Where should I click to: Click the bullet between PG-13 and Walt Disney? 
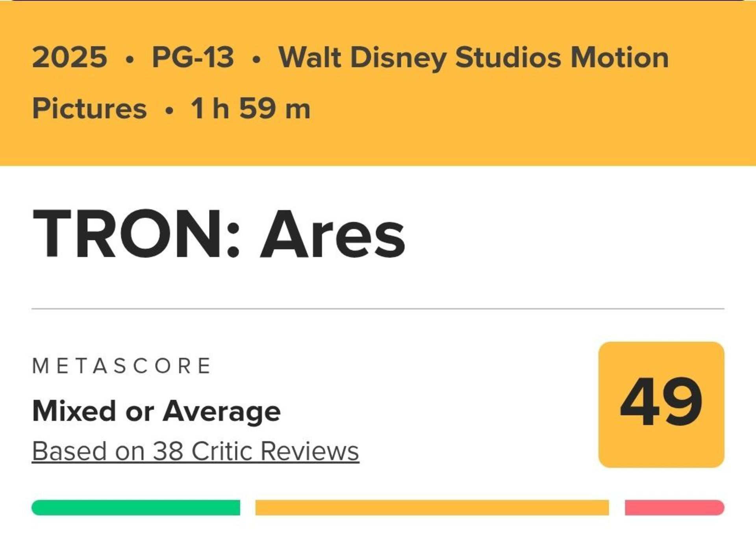pyautogui.click(x=256, y=60)
